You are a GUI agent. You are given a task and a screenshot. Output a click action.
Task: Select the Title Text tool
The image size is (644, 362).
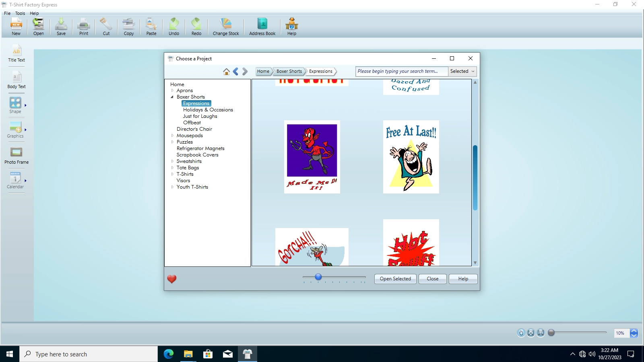point(17,54)
